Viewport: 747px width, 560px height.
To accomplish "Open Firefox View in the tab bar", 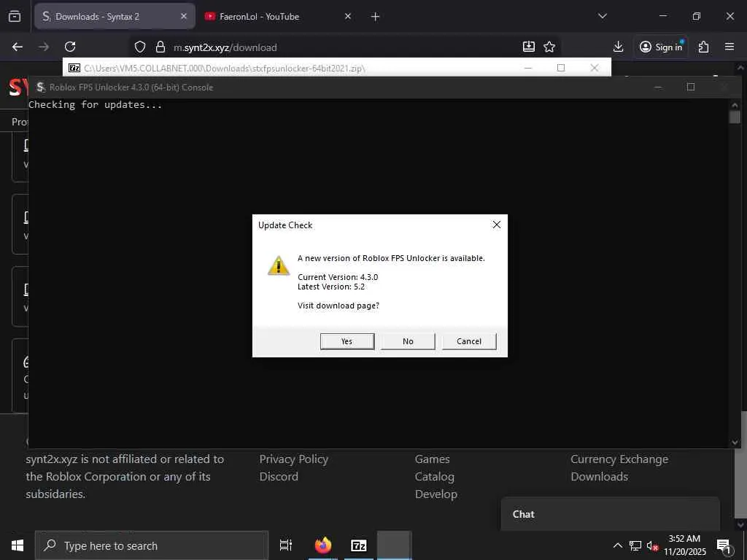I will pyautogui.click(x=15, y=17).
